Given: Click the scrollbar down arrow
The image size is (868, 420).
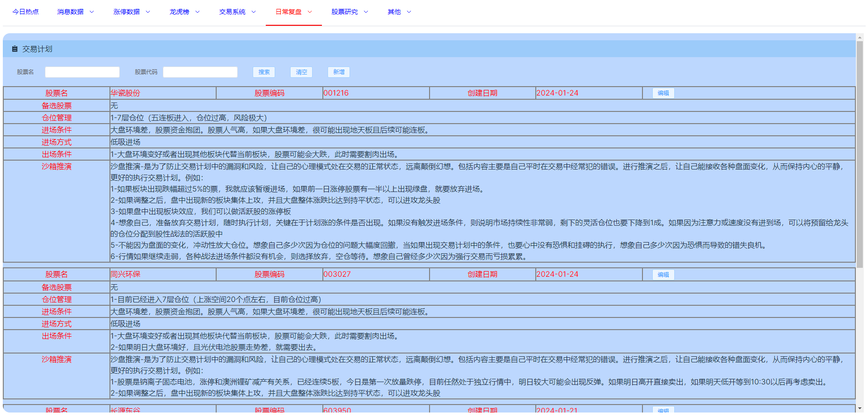Looking at the screenshot, I should click(x=860, y=408).
